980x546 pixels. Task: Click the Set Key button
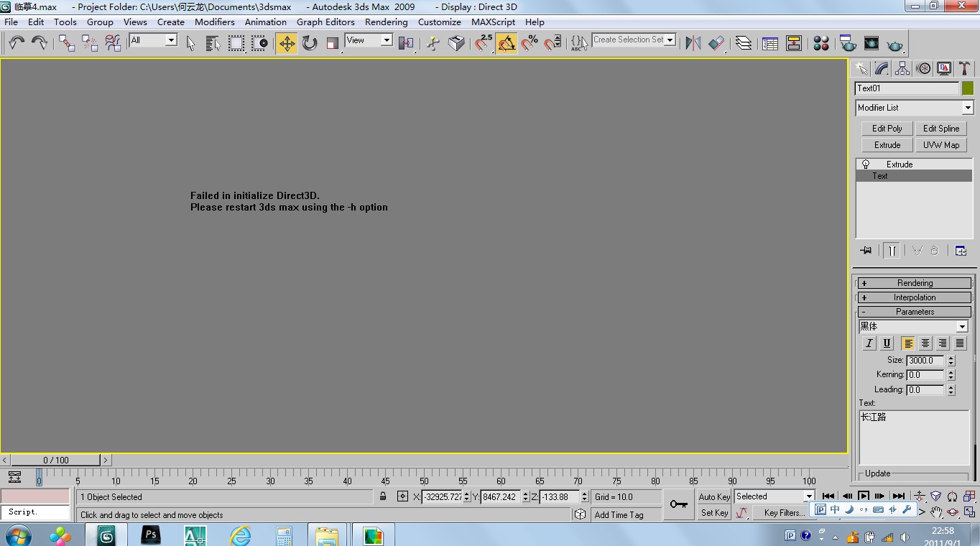tap(714, 513)
